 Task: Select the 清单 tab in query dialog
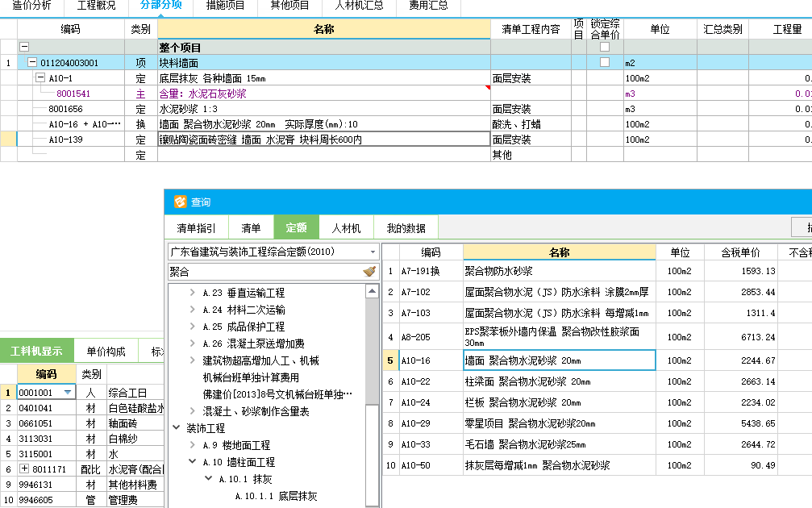[x=251, y=228]
